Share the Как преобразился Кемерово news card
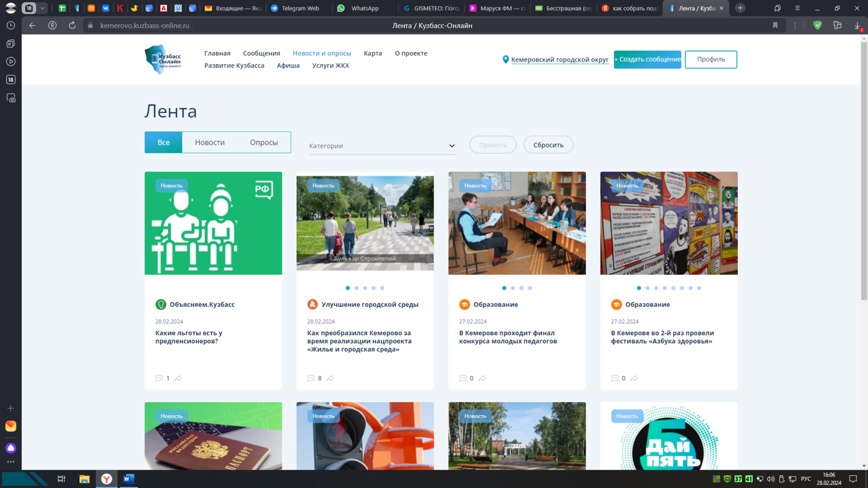The image size is (868, 488). (330, 378)
